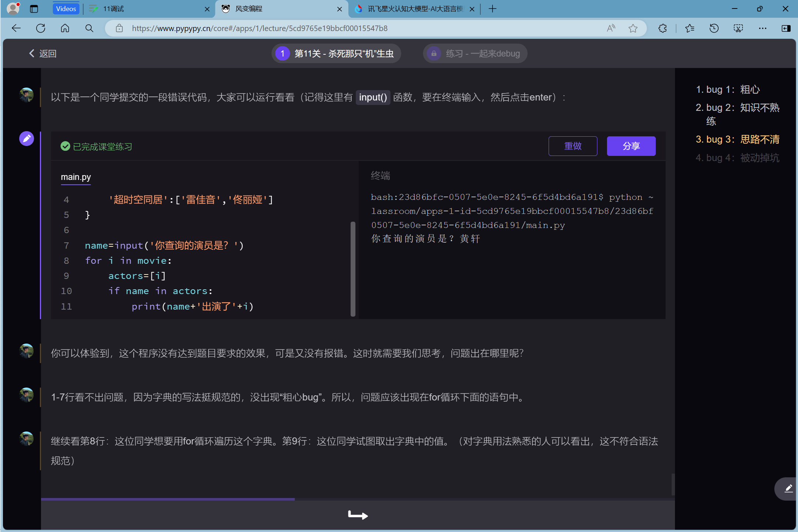
Task: Click the inline input() code tag
Action: pyautogui.click(x=373, y=97)
